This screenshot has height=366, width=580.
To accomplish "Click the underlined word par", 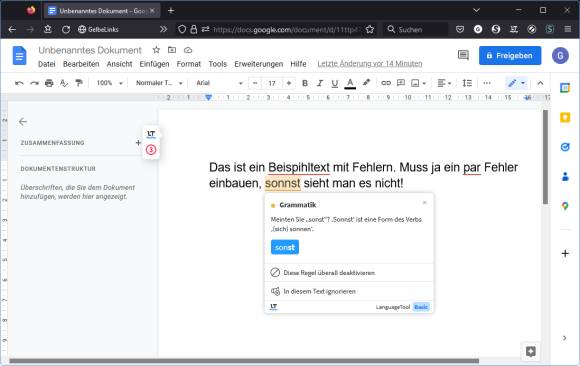I will click(472, 167).
